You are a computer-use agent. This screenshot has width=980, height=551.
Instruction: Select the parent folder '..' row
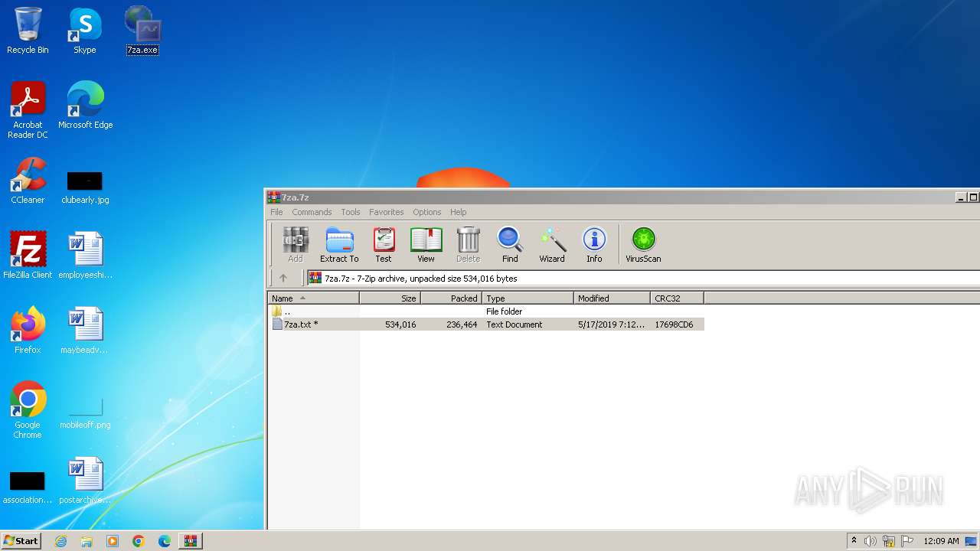486,311
